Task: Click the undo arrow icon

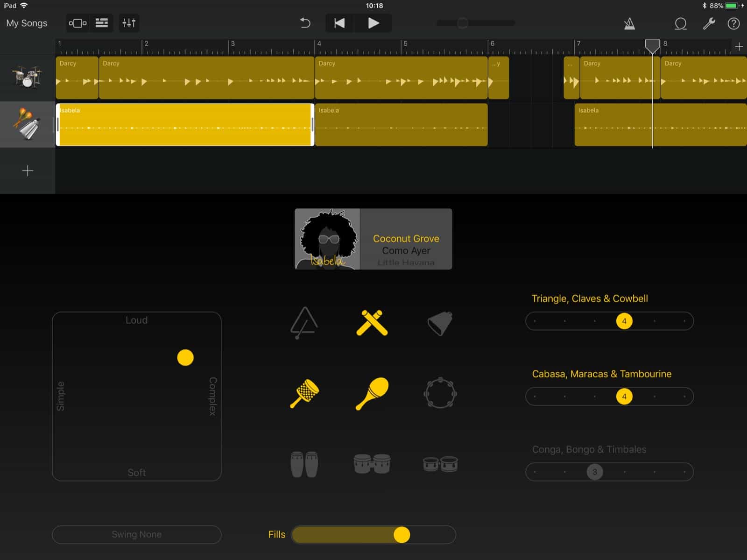Action: [x=305, y=23]
